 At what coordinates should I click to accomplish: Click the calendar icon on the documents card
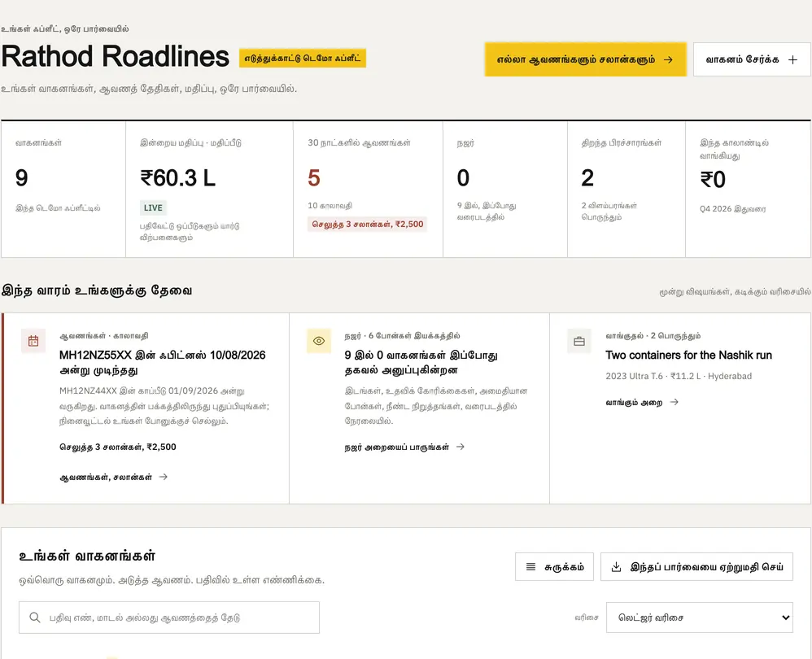tap(33, 341)
